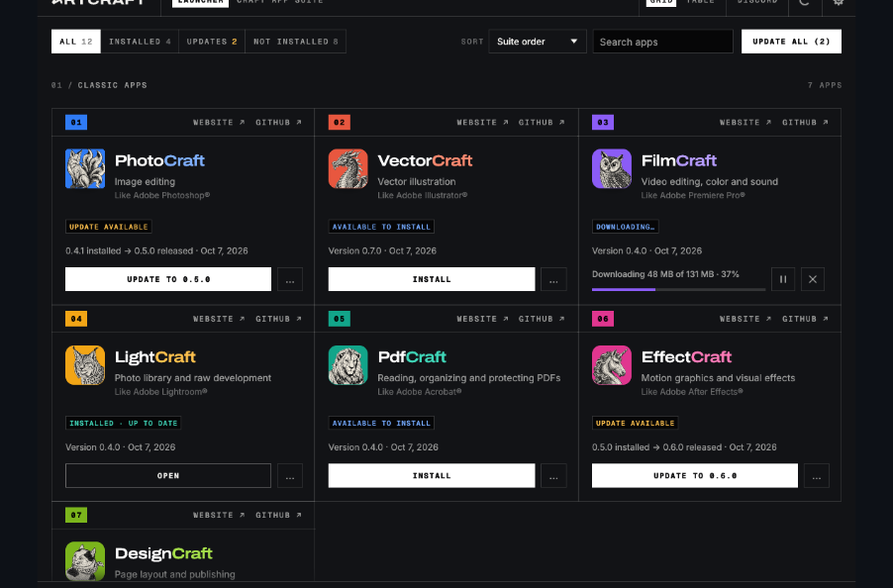Viewport: 893px width, 588px height.
Task: Click Update All (2) button
Action: [791, 42]
